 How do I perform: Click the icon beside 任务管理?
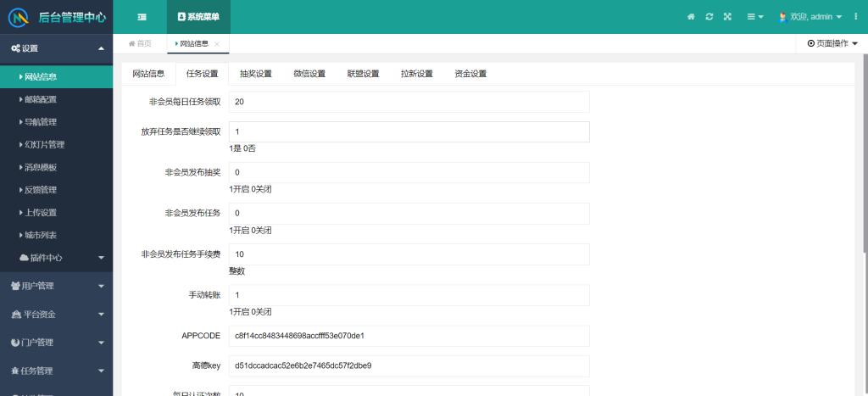(x=15, y=371)
